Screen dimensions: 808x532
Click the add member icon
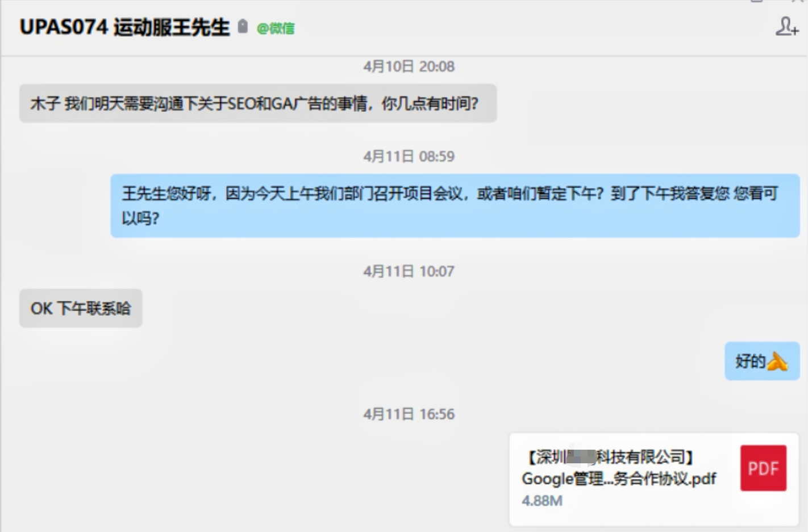[x=787, y=26]
